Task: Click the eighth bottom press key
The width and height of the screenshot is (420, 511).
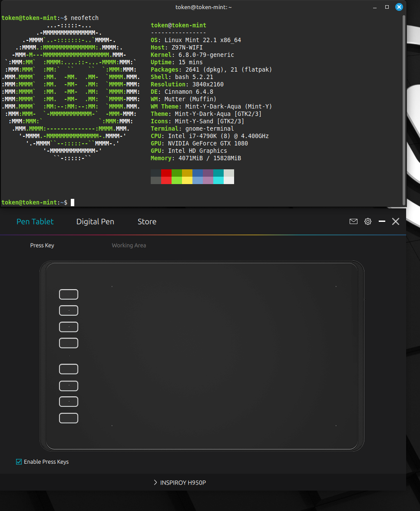Action: (69, 418)
